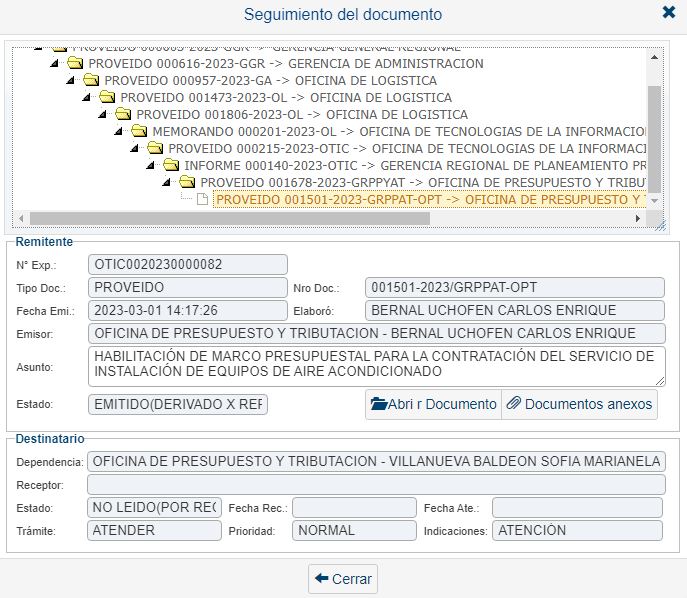Select PROVEIDO 000957-2023-GA tree row
Viewport: 687px width, 598px height.
270,81
